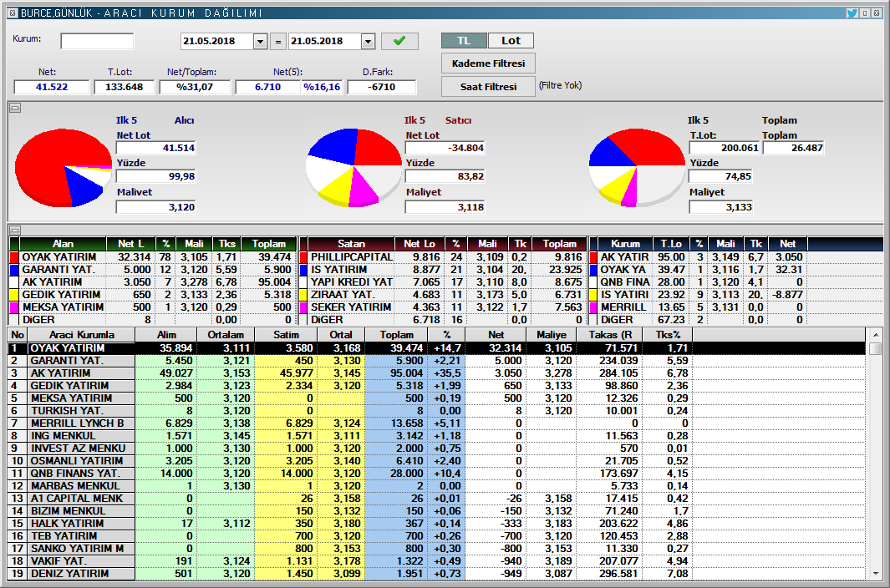Open the end date dropdown arrow
The width and height of the screenshot is (890, 588).
[368, 42]
